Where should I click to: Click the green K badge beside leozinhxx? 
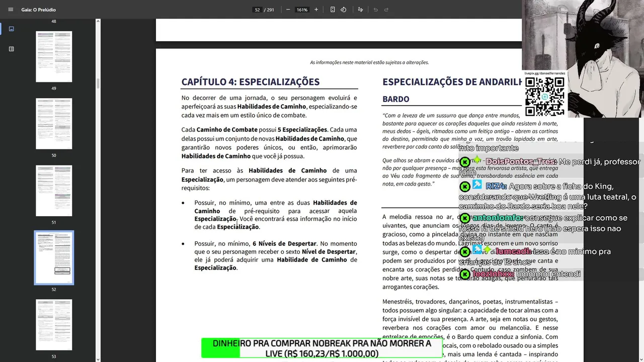pos(465,274)
